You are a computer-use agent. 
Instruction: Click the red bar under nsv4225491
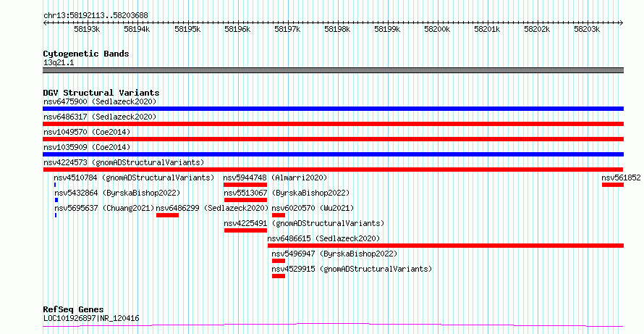pos(245,230)
